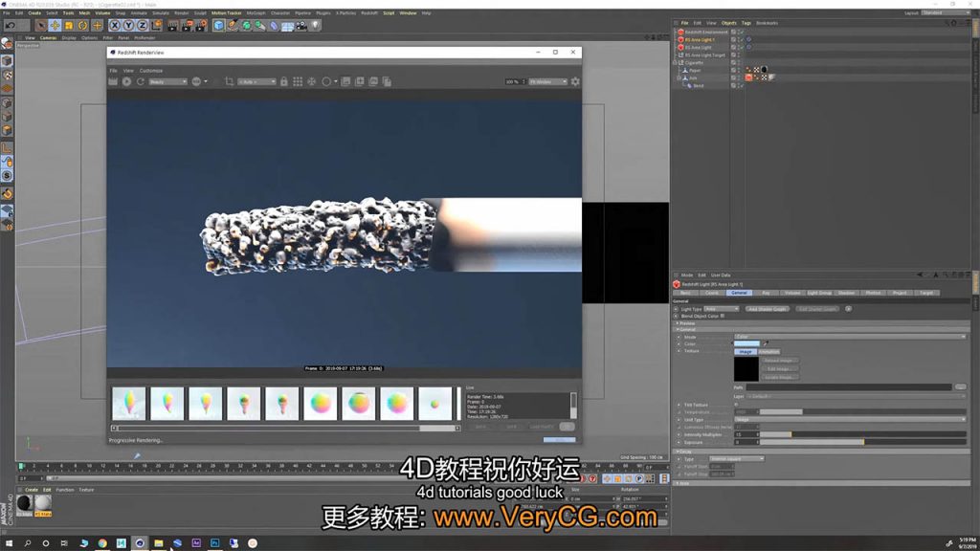Select Redshift Environment object
The height and width of the screenshot is (551, 980).
pos(706,32)
